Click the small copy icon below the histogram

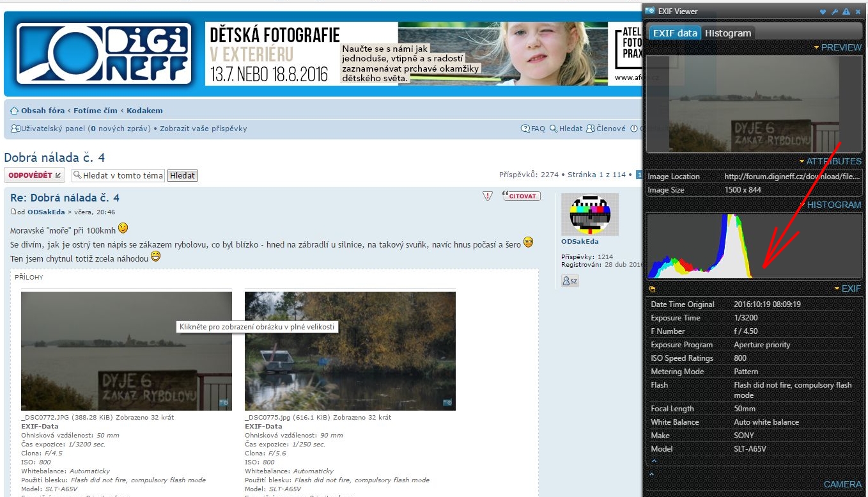pyautogui.click(x=652, y=289)
